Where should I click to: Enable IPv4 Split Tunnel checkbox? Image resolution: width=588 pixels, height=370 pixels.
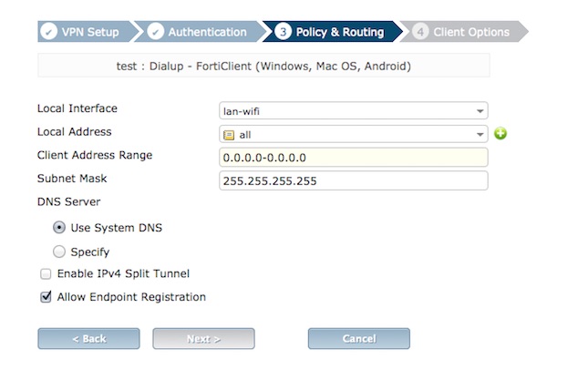click(46, 273)
